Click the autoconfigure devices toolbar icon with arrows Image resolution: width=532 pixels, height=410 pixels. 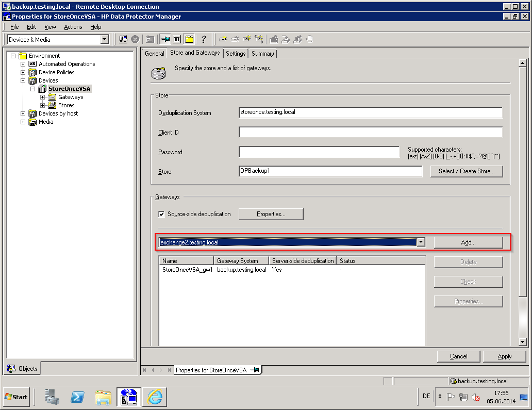(259, 39)
